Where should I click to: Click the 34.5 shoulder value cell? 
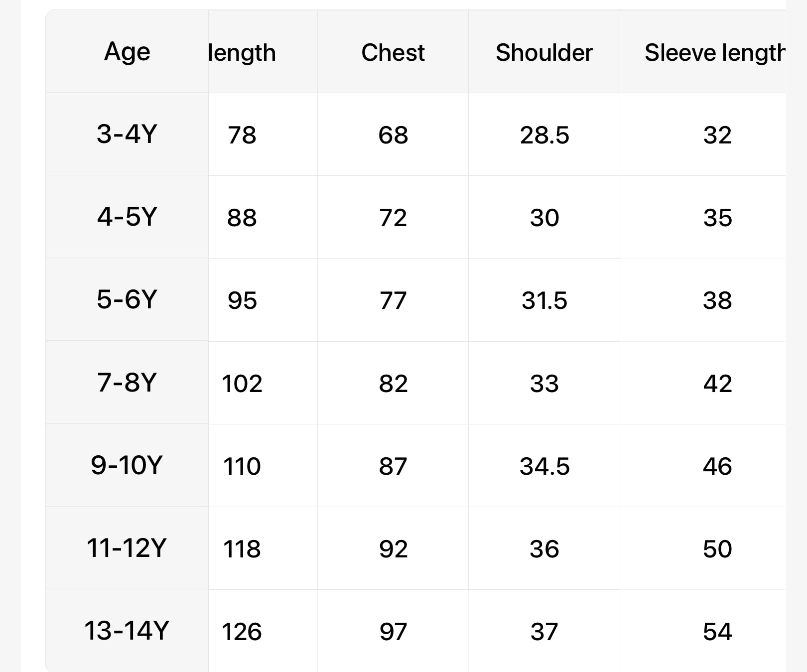544,466
